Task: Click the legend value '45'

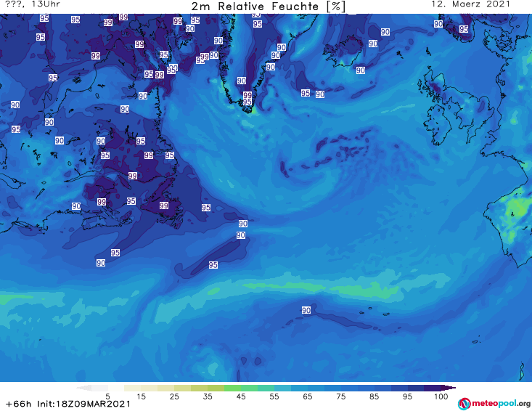Action: click(241, 396)
